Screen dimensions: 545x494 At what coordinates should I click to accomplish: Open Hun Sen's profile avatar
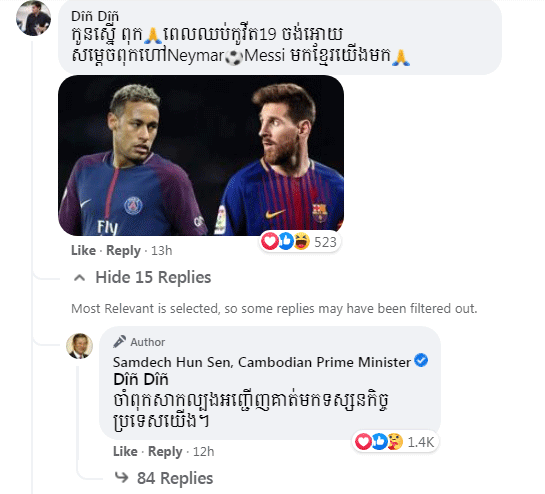[x=80, y=346]
